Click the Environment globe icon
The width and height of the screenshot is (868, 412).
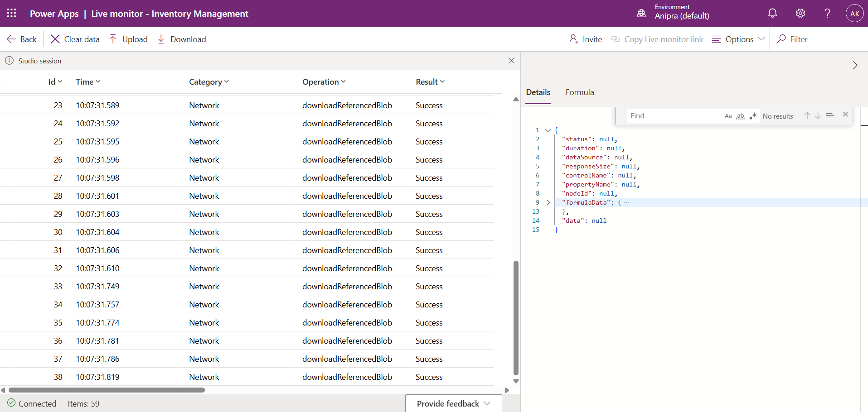pyautogui.click(x=641, y=13)
